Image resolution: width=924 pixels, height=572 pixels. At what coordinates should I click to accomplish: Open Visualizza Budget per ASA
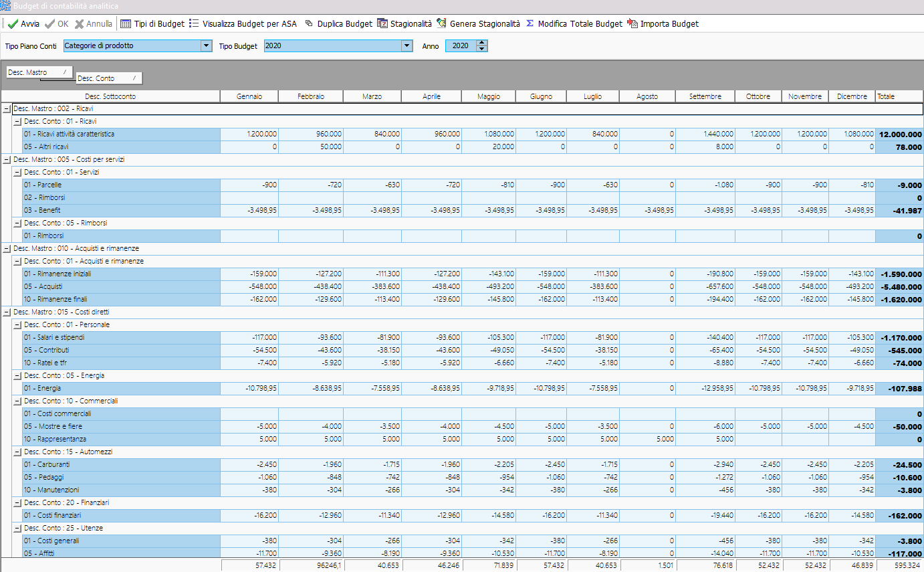point(243,23)
